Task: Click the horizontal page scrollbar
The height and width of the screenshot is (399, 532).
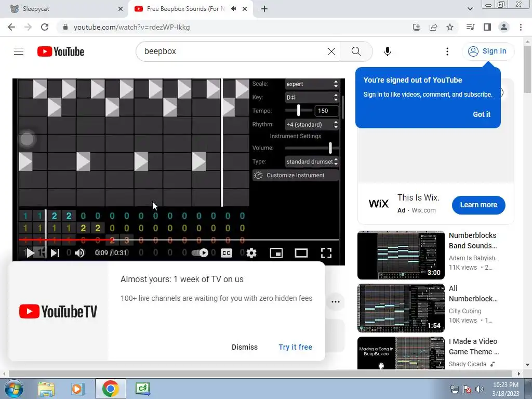Action: 260,374
